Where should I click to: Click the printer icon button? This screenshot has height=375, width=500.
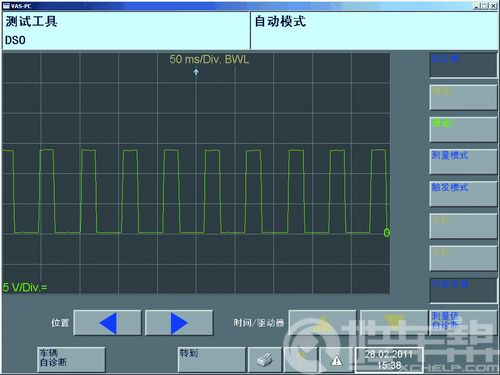[x=265, y=360]
